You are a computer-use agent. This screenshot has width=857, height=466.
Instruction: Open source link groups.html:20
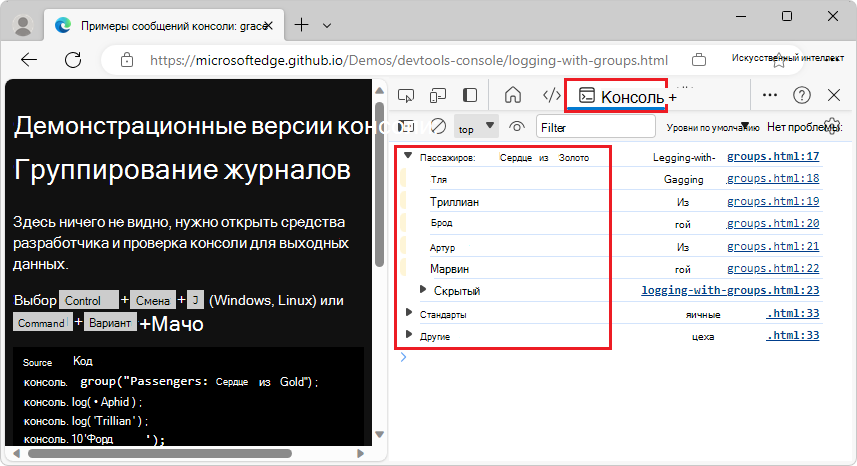[773, 223]
